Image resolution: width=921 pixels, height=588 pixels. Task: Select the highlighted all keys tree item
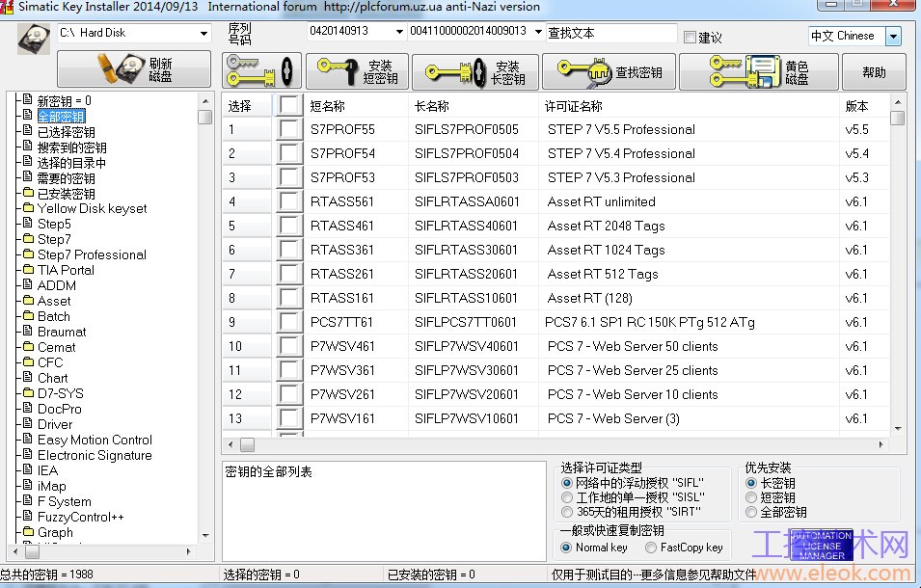(x=61, y=117)
